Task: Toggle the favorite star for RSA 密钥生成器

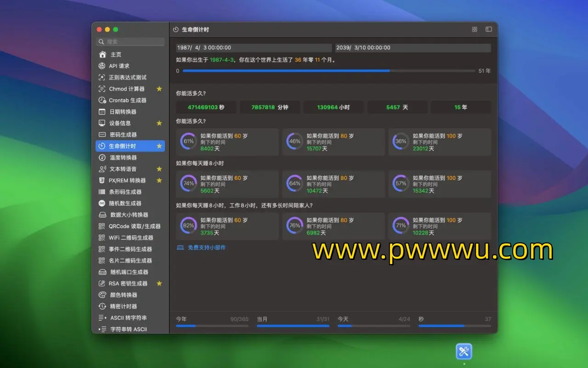Action: [159, 283]
